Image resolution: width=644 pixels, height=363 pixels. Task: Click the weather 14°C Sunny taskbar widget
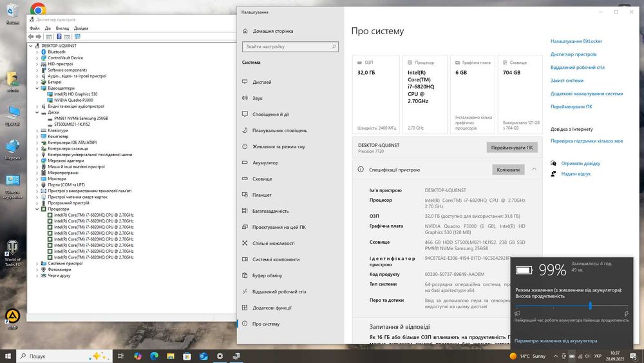(x=528, y=356)
